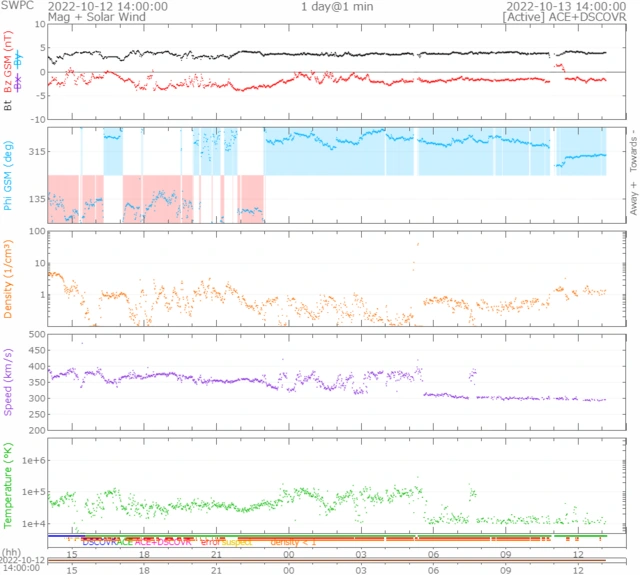Toggle the red Bz GSM series label
The height and width of the screenshot is (575, 640).
tap(8, 58)
